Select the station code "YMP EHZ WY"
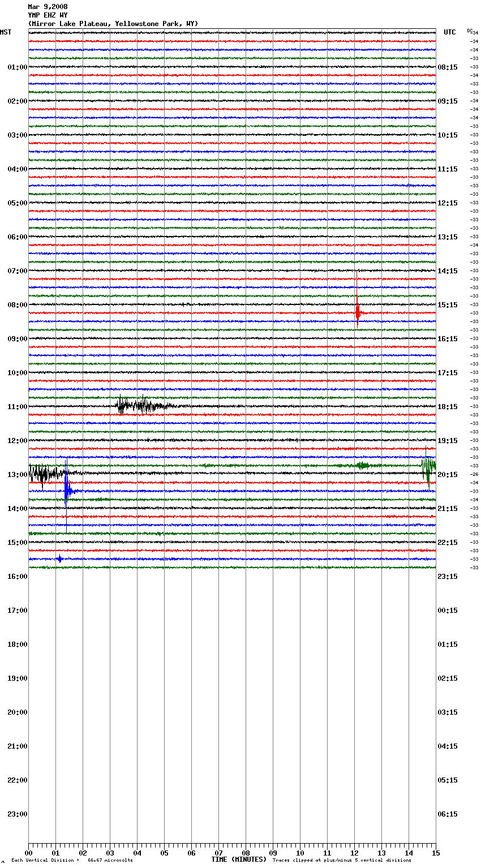This screenshot has width=481, height=868. coord(48,15)
